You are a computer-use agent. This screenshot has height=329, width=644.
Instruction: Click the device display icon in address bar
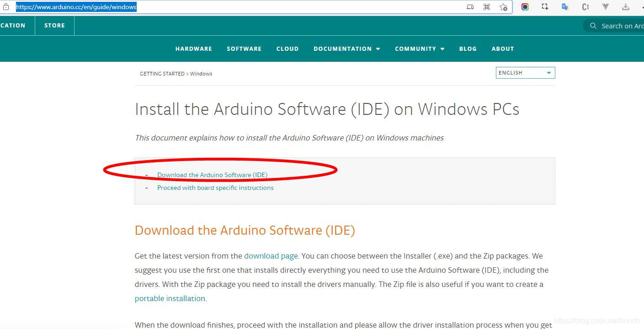pos(470,7)
